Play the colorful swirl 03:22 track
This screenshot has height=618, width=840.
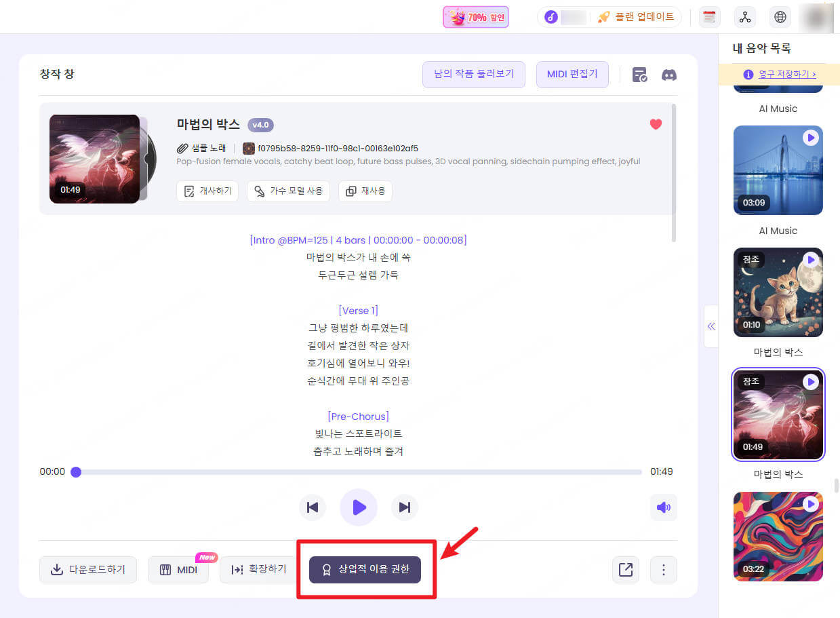pos(811,504)
